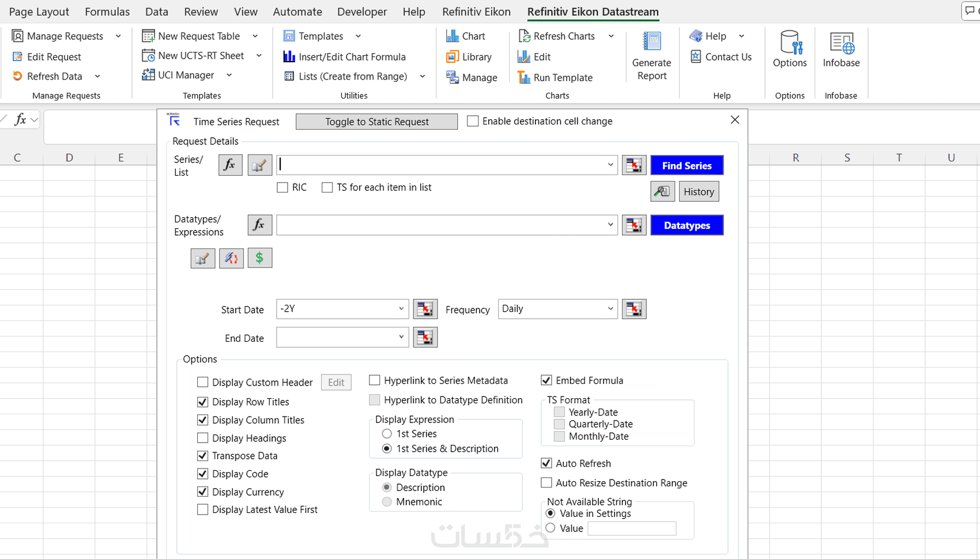Click the Refresh Charts icon
980x559 pixels.
(x=524, y=36)
